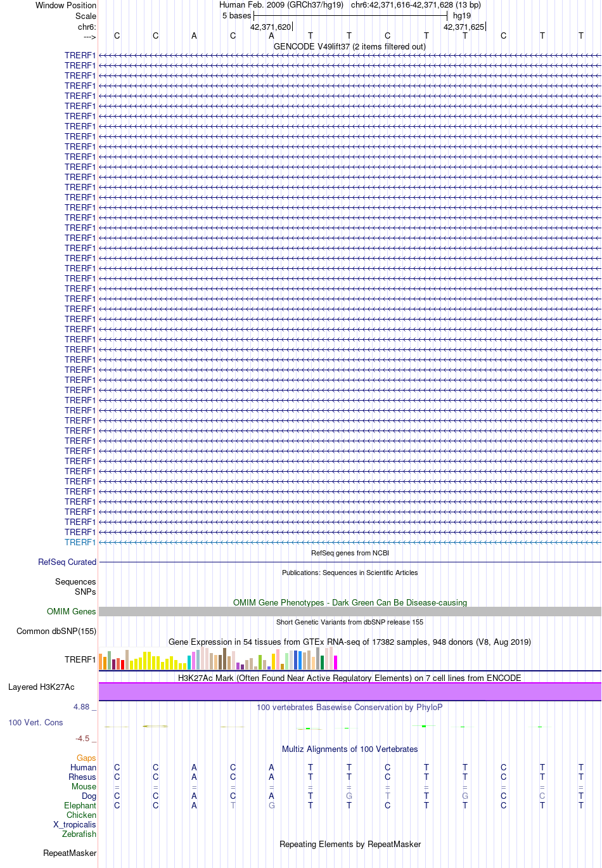Click the hg19 label beside the scale bar
This screenshot has height=868, width=602.
pos(462,16)
